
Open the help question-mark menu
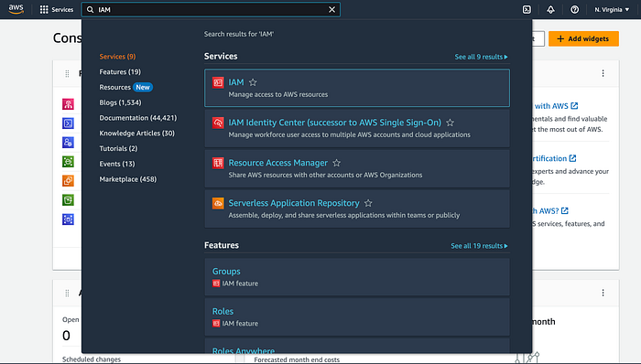click(x=574, y=9)
